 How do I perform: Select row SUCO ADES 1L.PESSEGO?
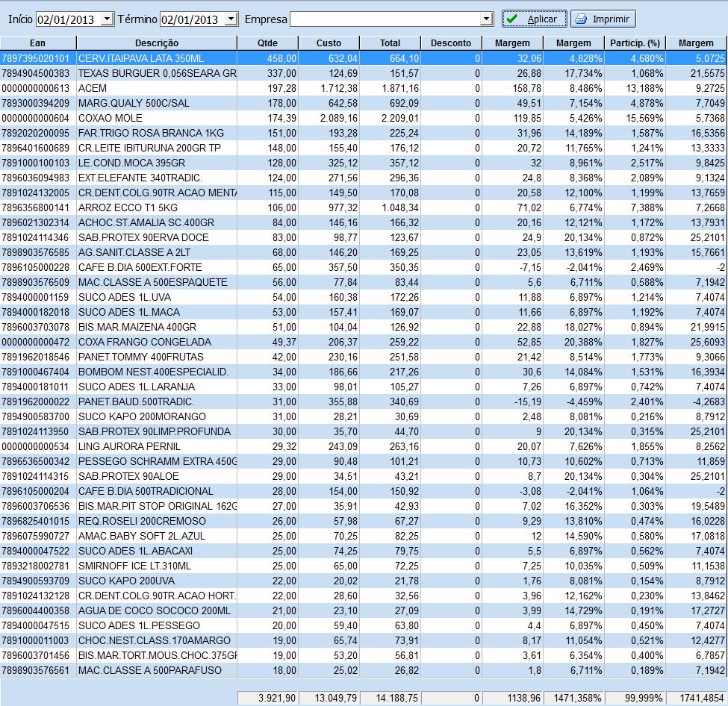[x=363, y=625]
